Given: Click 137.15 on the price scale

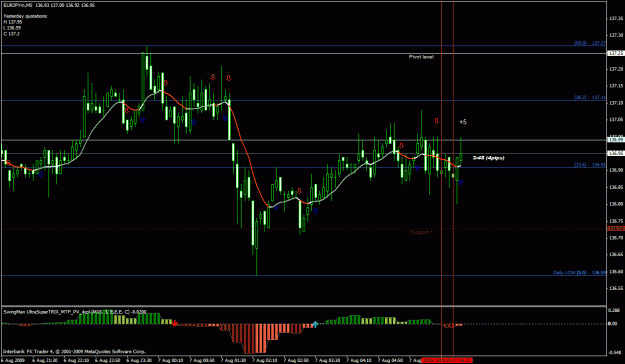Looking at the screenshot, I should click(616, 86).
